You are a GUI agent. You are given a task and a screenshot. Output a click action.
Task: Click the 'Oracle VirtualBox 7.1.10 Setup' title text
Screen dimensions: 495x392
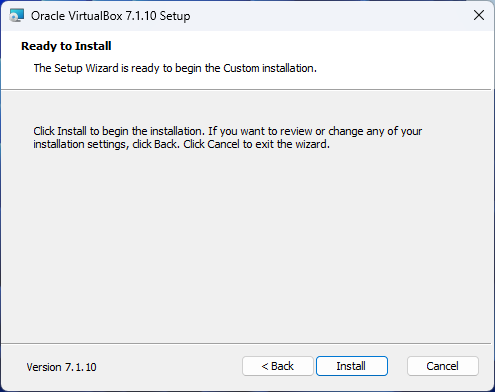point(110,16)
